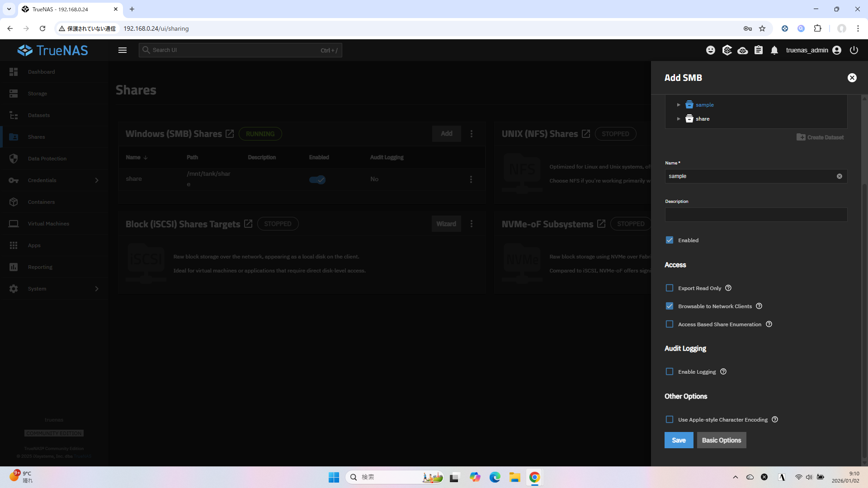Click the sample dataset in tree
The image size is (868, 488).
(x=704, y=105)
